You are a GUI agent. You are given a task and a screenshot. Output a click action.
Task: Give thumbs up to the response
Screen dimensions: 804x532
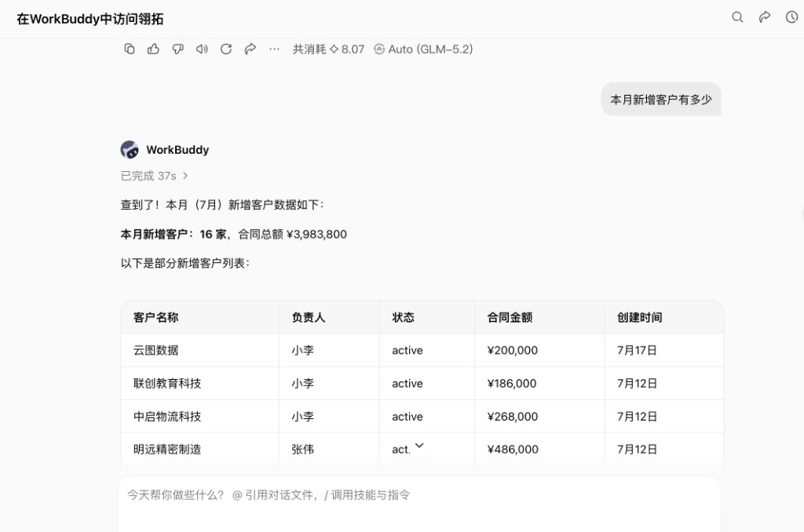point(153,49)
